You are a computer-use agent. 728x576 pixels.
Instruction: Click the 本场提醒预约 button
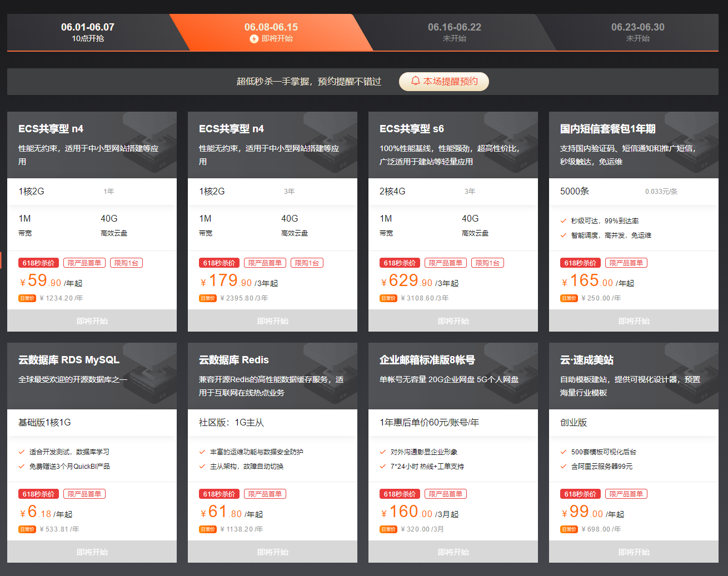click(444, 81)
